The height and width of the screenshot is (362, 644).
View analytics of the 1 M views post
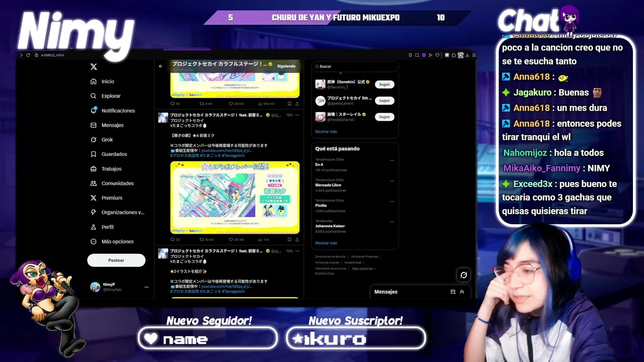(x=263, y=240)
